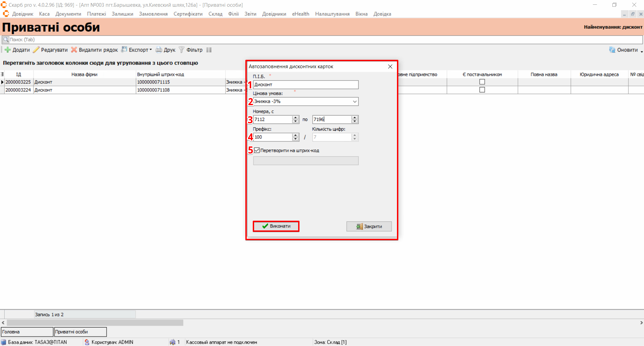
Task: Click the horizontal scrollbar thumb
Action: 94,323
